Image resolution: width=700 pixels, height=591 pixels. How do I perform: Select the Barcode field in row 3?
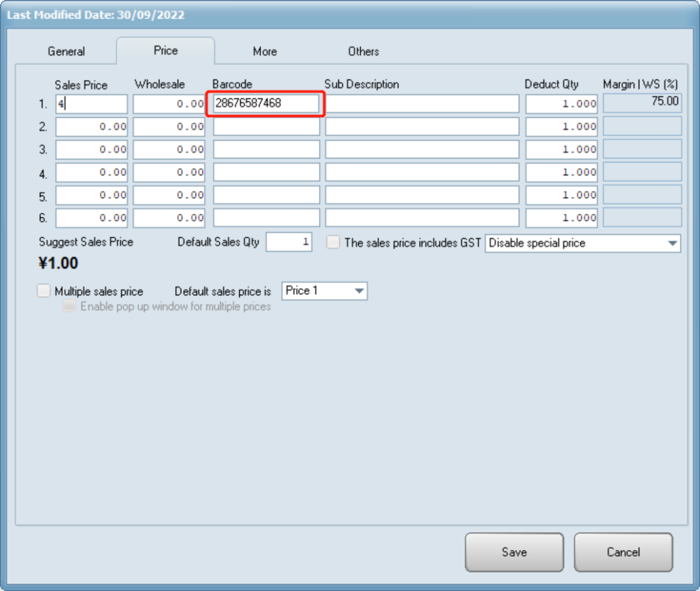click(x=266, y=149)
